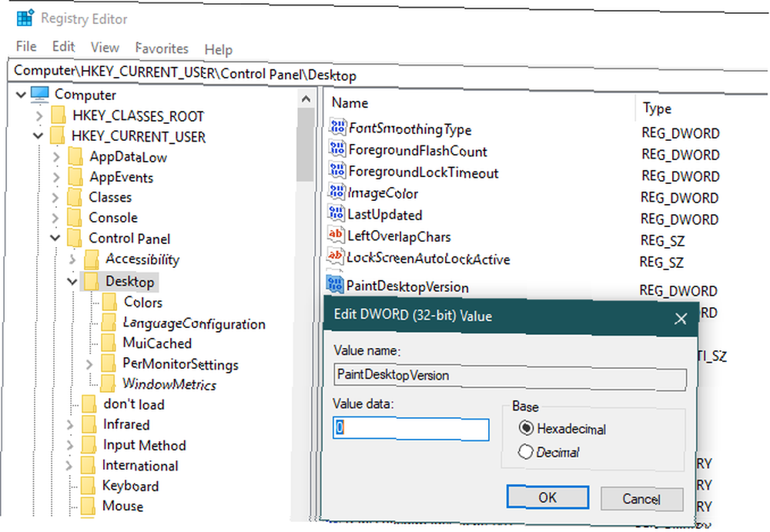The image size is (770, 532).
Task: Click the Console folder icon
Action: click(75, 217)
